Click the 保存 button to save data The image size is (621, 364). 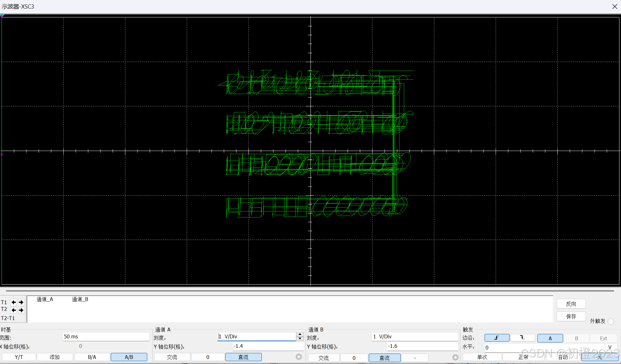point(571,316)
